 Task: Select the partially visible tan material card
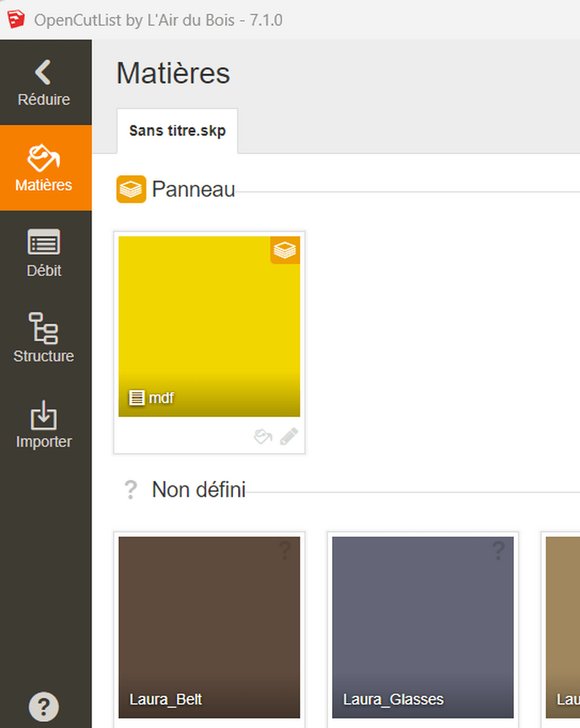point(563,626)
